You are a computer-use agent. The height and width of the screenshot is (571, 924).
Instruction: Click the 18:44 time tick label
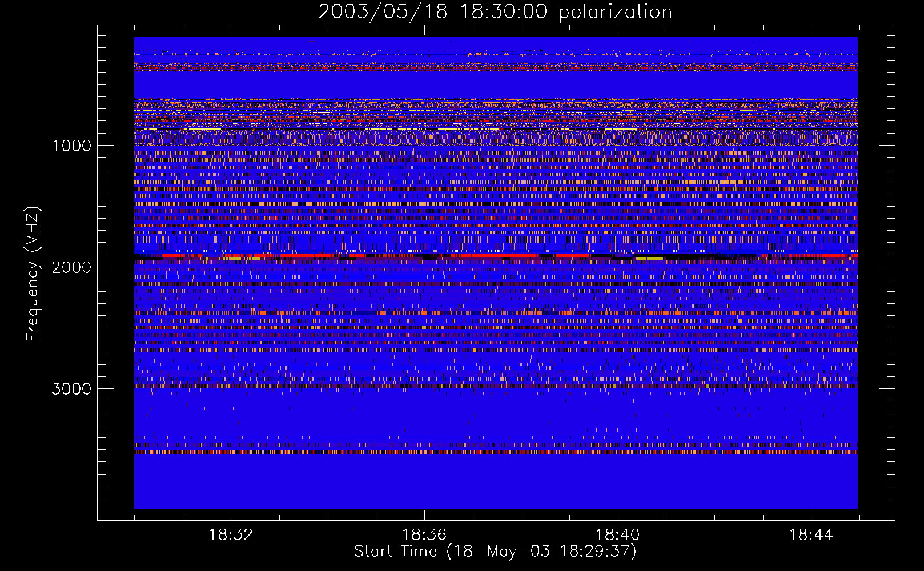811,535
